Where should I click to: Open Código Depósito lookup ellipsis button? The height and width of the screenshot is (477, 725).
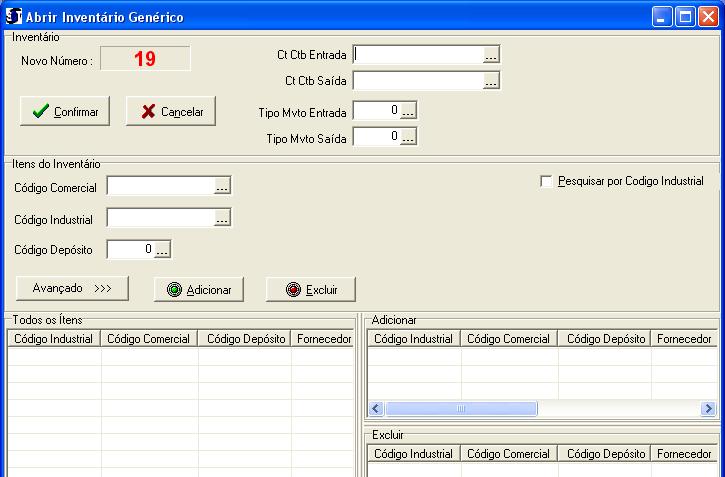[163, 250]
